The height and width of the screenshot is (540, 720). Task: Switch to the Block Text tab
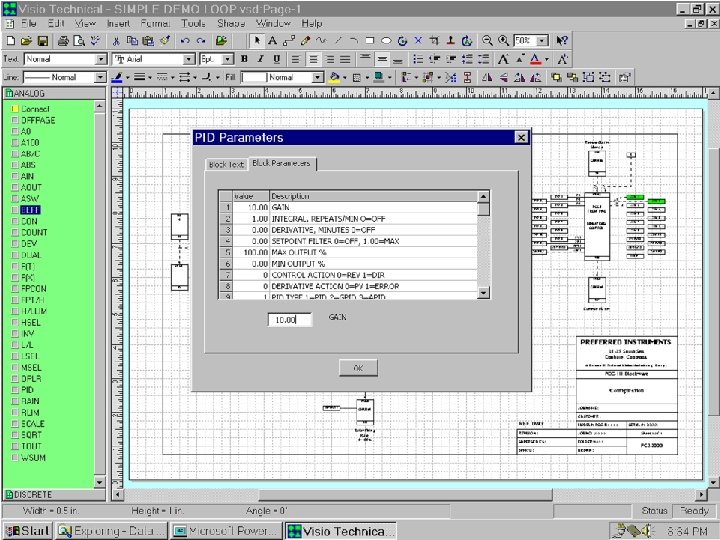224,164
